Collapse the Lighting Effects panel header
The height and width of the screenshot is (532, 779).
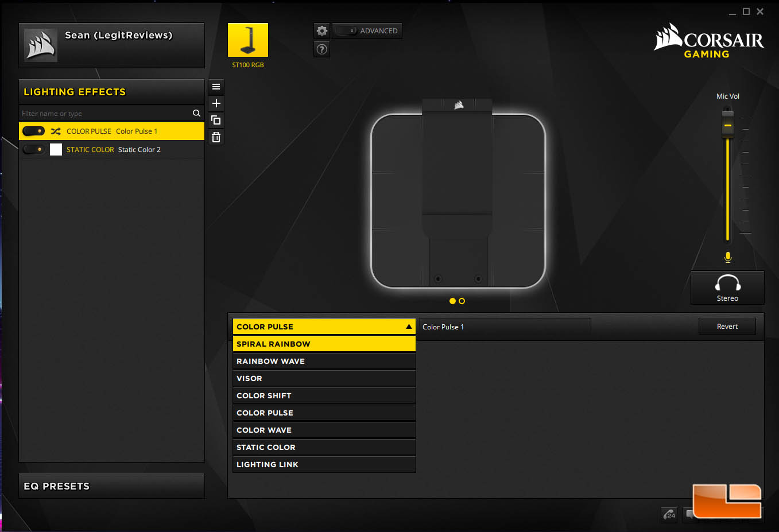(x=111, y=92)
